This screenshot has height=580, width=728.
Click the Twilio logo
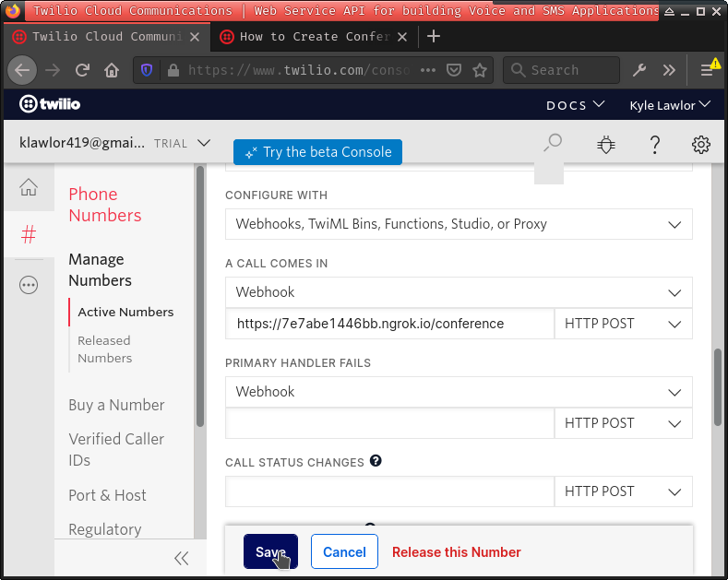coord(50,104)
